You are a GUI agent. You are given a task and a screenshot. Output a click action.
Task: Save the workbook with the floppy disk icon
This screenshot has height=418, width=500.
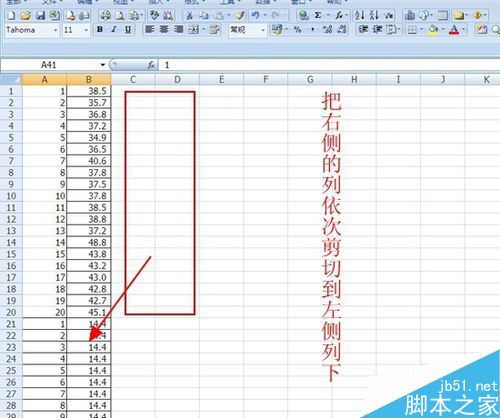click(x=40, y=15)
